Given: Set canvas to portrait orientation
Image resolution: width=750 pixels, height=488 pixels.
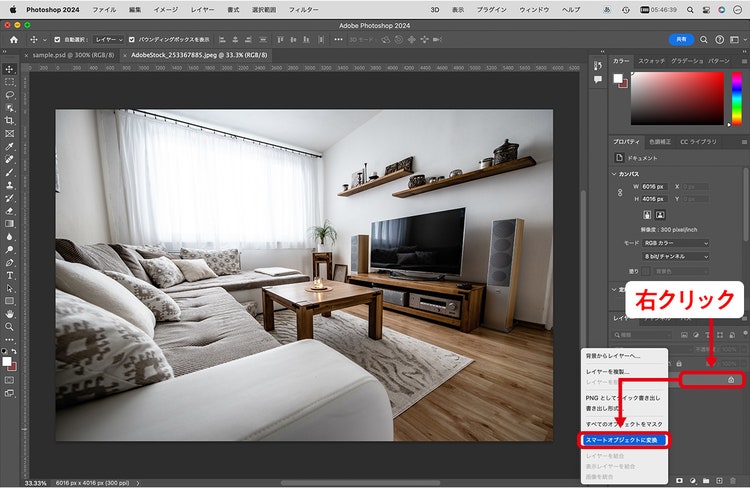Looking at the screenshot, I should (647, 215).
